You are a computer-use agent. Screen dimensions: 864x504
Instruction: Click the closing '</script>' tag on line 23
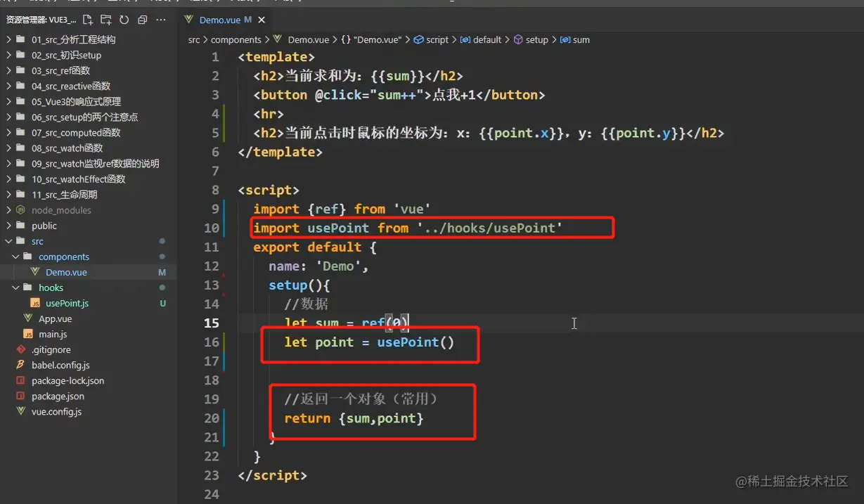click(x=273, y=475)
